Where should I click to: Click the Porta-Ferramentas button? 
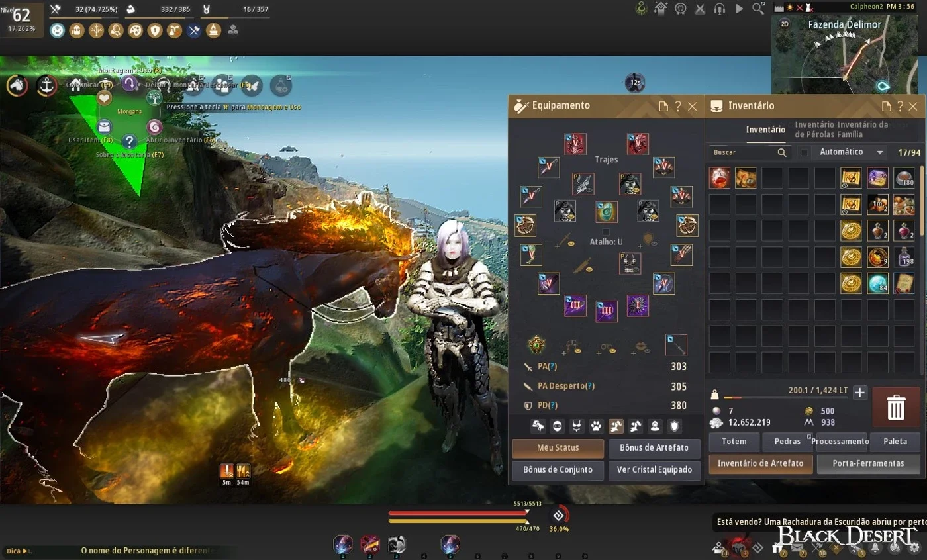pyautogui.click(x=868, y=464)
